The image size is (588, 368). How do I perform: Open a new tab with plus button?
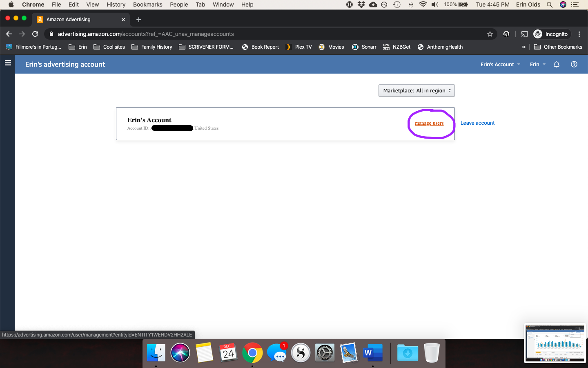(x=139, y=19)
